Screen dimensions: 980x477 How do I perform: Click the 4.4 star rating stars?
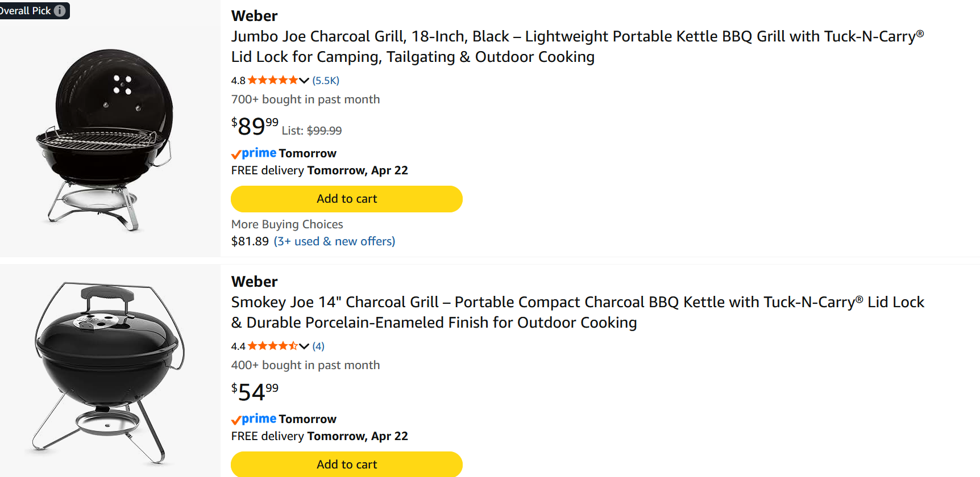pyautogui.click(x=273, y=346)
